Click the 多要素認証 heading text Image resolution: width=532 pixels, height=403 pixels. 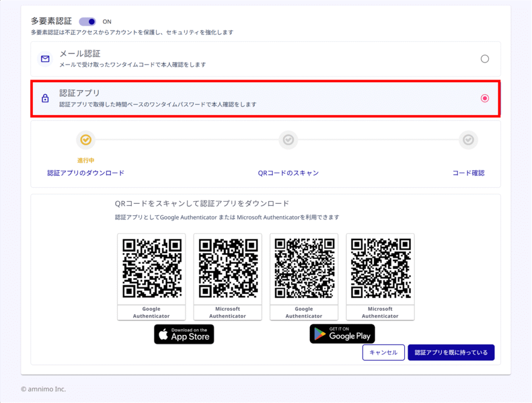point(51,21)
